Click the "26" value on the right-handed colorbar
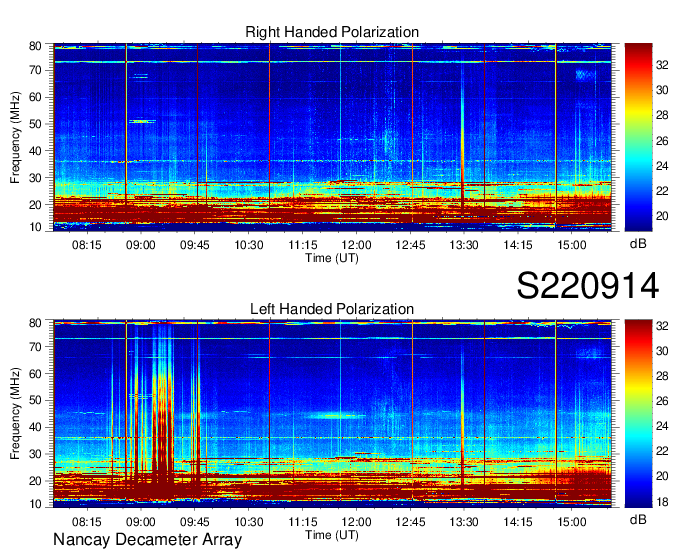The image size is (680, 552). pyautogui.click(x=662, y=141)
